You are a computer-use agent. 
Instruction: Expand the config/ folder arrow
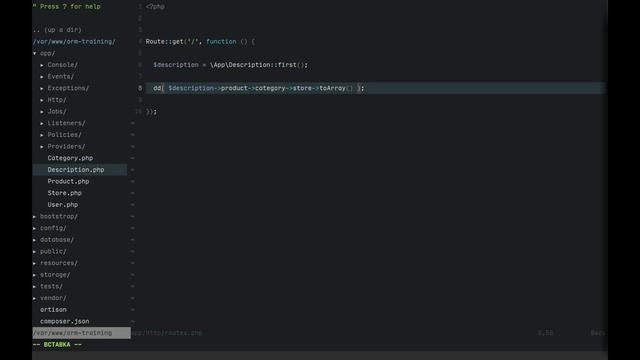click(35, 228)
